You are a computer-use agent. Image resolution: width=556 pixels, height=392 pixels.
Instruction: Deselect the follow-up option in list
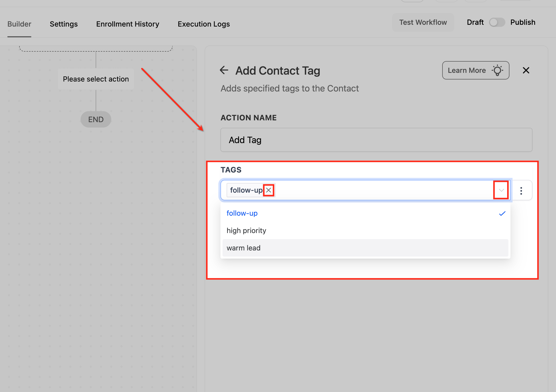coord(242,213)
